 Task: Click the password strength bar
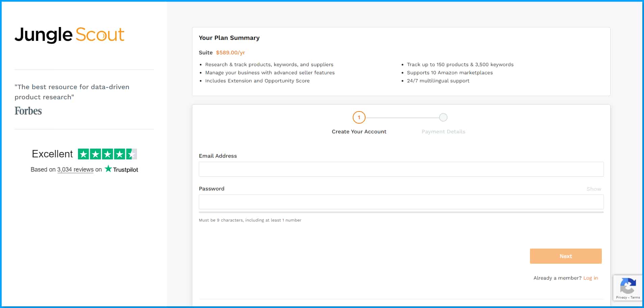pyautogui.click(x=401, y=212)
